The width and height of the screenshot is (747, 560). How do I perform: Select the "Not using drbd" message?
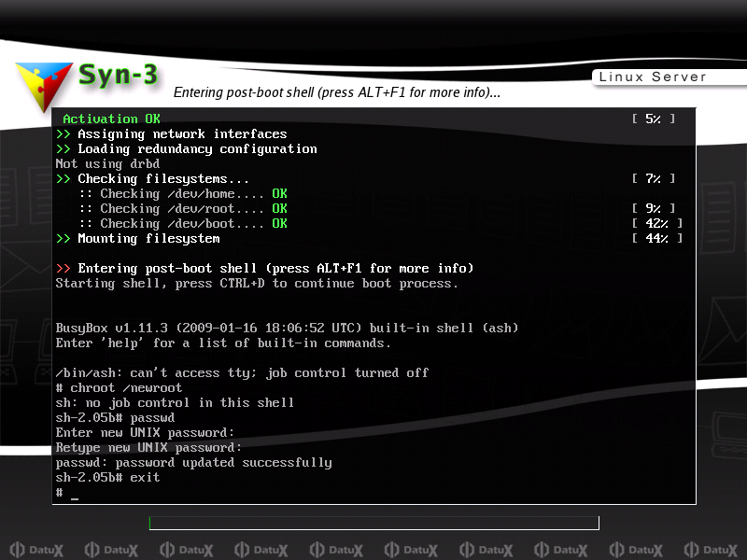click(107, 164)
